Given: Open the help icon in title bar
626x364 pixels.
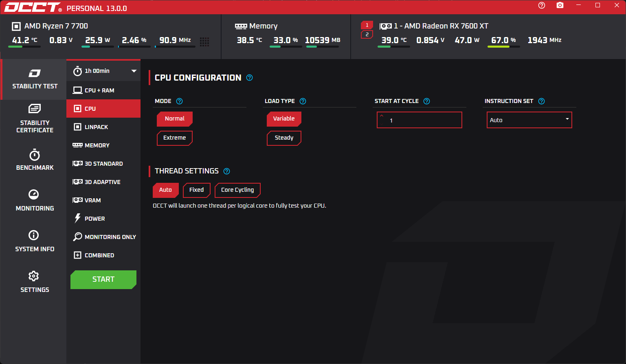Looking at the screenshot, I should (541, 5).
